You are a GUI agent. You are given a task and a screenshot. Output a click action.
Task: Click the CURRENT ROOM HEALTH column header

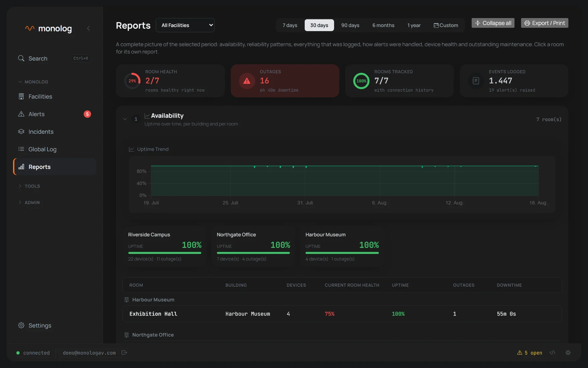(352, 285)
